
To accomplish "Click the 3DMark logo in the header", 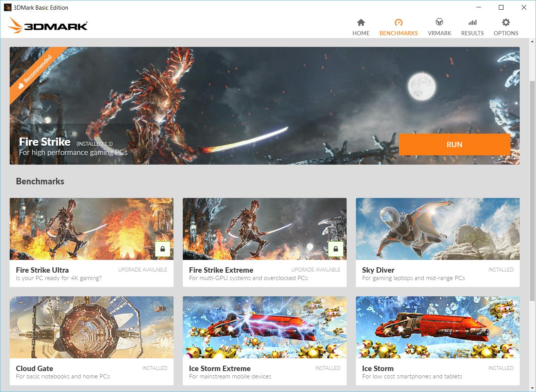I will tap(48, 26).
